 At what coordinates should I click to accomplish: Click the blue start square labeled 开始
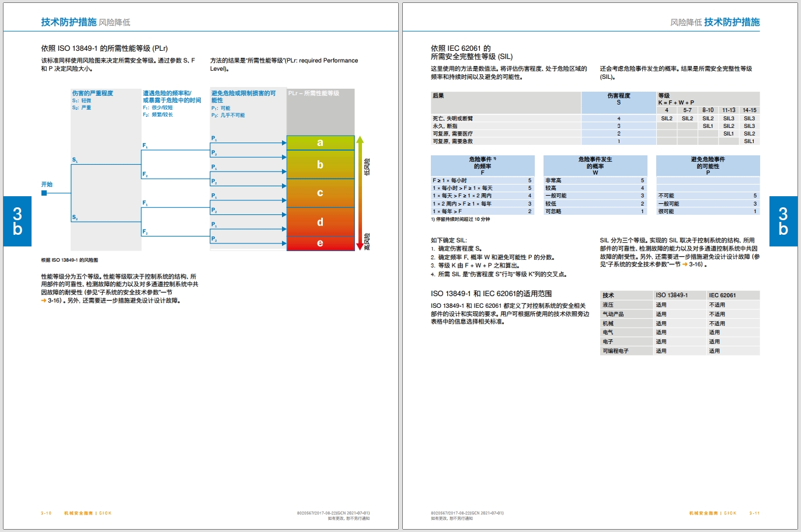tap(44, 193)
